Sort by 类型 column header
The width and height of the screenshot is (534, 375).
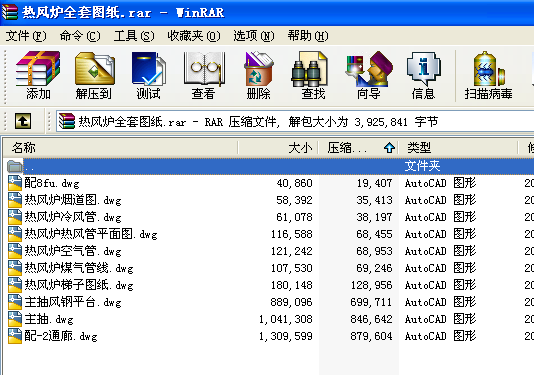click(x=458, y=148)
